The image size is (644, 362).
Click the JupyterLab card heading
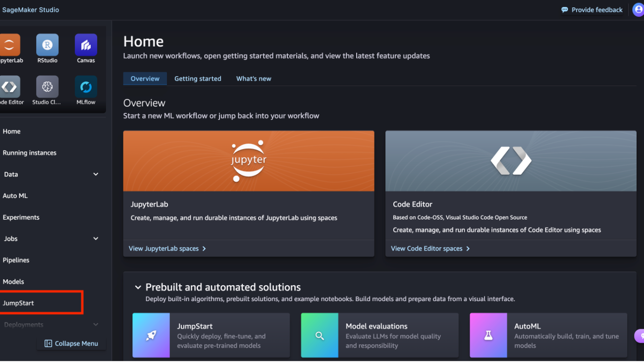click(x=150, y=205)
